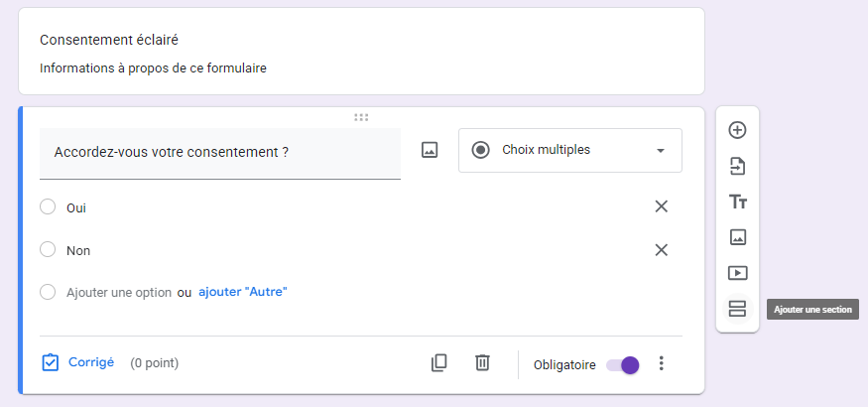Select the "Oui" radio button
The image size is (868, 407).
(48, 207)
